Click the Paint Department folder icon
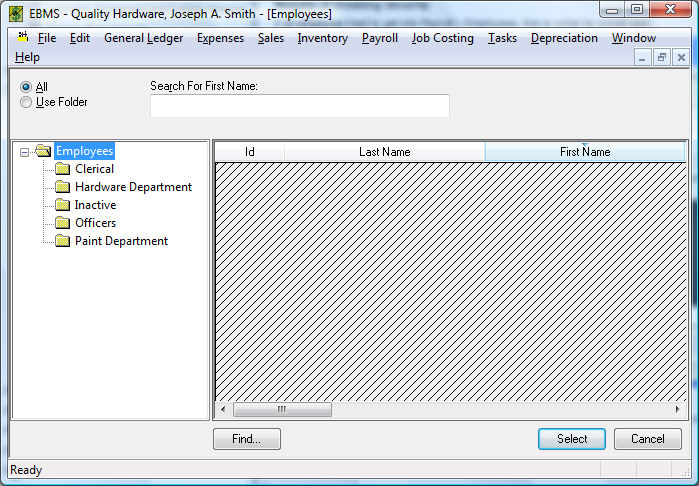This screenshot has height=486, width=699. coord(62,241)
